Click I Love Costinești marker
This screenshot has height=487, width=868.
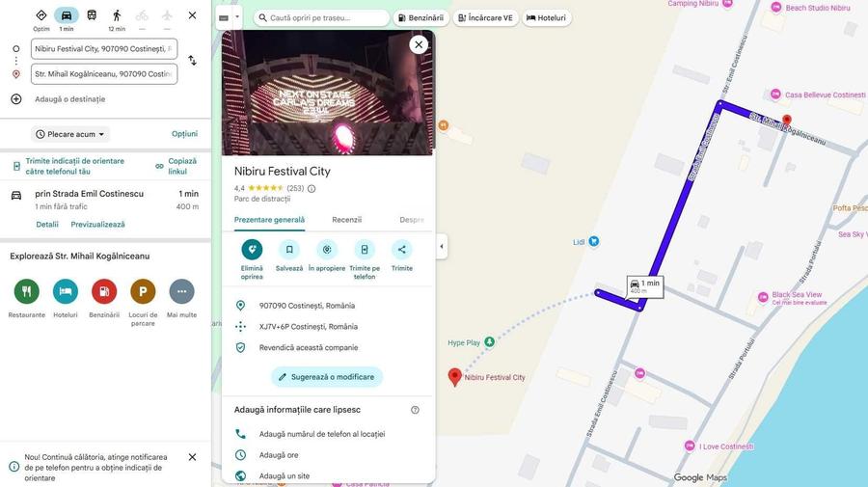[690, 446]
